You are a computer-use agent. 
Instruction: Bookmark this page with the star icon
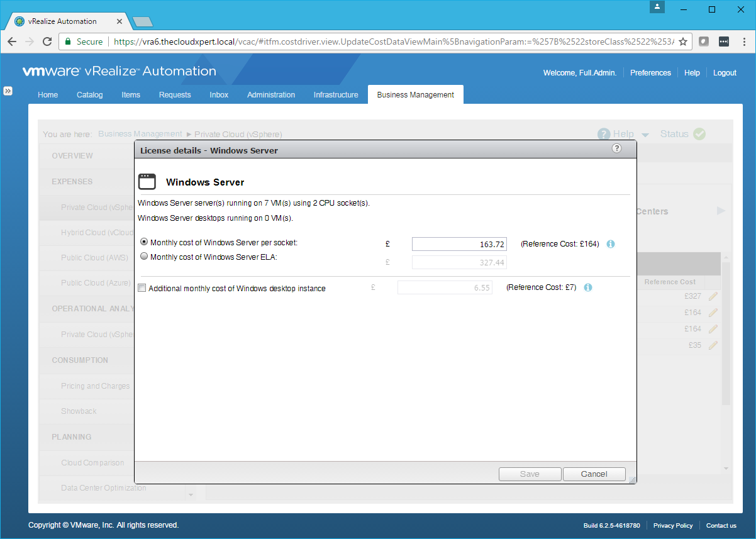[683, 42]
